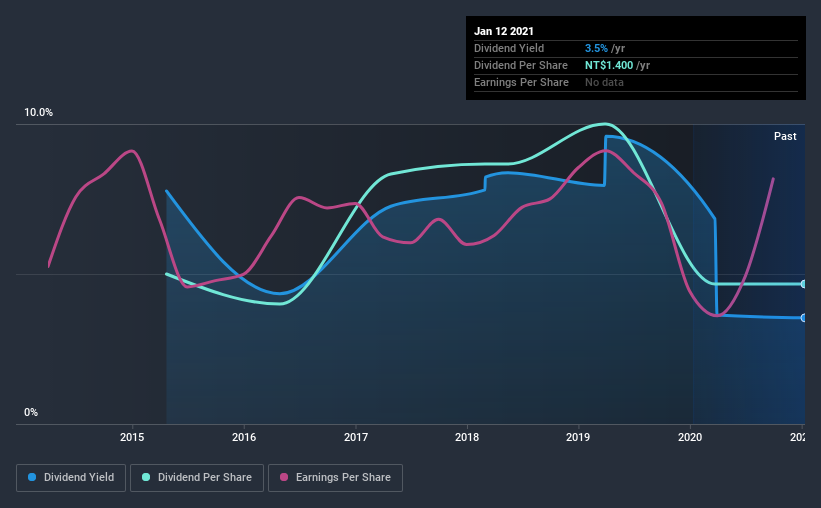This screenshot has width=821, height=508.
Task: Toggle the Dividend Per Share legend button
Action: (x=197, y=478)
